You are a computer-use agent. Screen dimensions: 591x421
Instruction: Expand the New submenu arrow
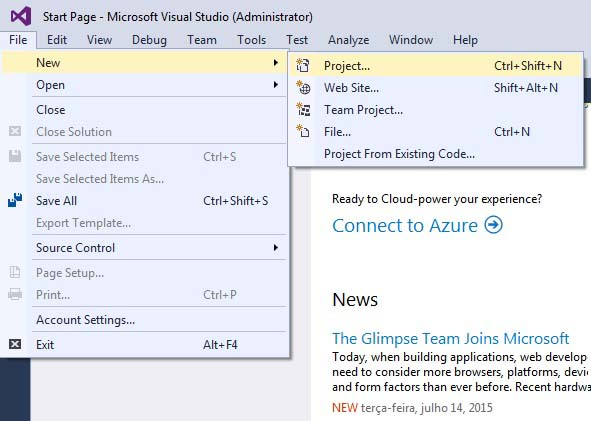[276, 63]
